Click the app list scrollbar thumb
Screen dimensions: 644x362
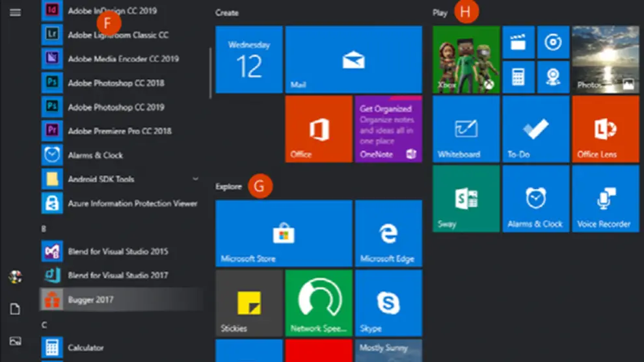pyautogui.click(x=211, y=73)
